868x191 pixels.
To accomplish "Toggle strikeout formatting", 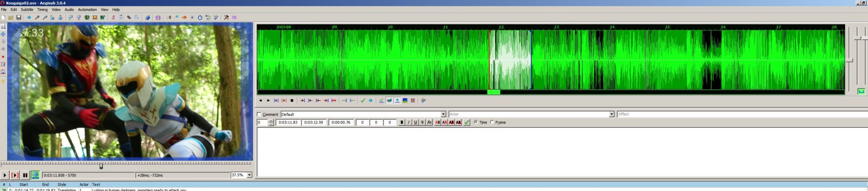I will pos(422,122).
